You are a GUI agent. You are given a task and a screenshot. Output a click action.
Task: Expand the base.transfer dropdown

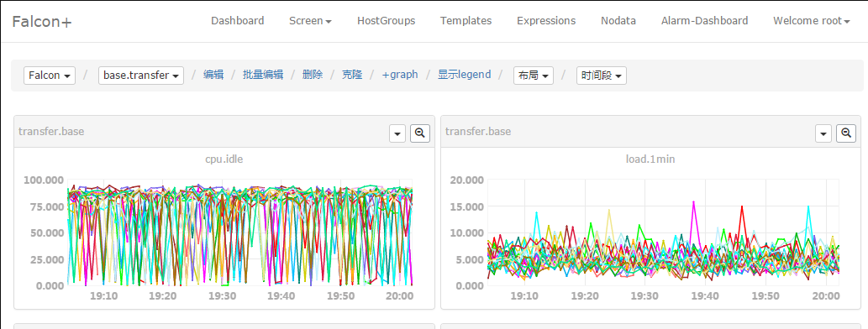141,76
